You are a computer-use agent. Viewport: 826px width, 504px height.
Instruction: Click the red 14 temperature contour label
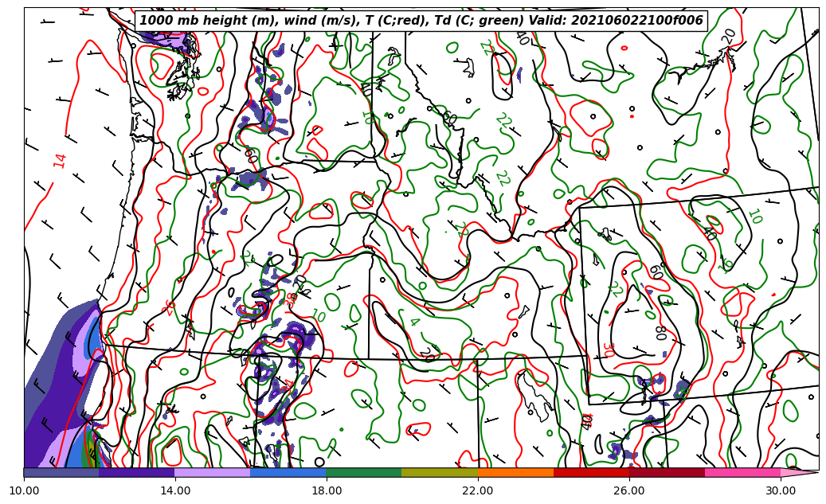point(61,161)
